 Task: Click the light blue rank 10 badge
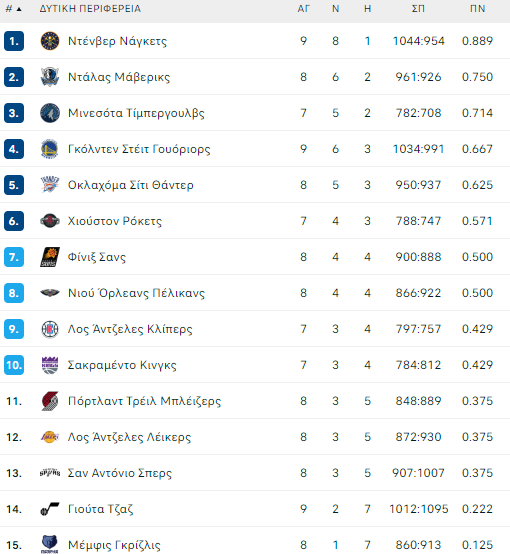pyautogui.click(x=14, y=365)
